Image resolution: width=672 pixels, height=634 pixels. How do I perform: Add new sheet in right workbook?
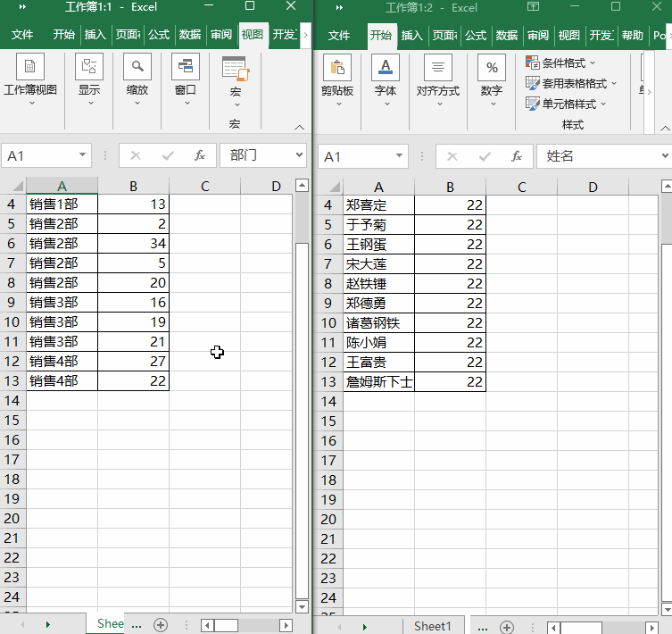507,627
